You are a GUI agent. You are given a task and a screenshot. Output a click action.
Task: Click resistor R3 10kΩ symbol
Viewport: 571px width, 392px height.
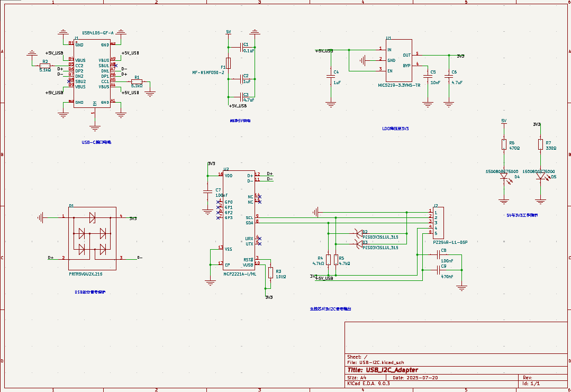tap(270, 272)
